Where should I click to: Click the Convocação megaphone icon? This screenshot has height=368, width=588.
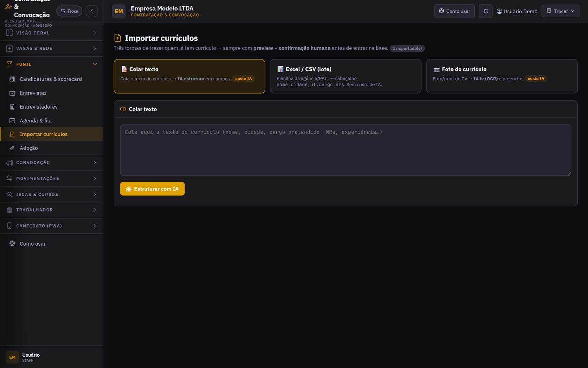[9, 162]
